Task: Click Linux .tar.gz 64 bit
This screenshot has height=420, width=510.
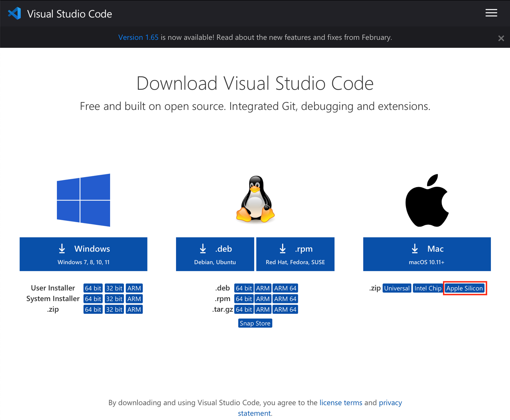Action: click(x=244, y=310)
